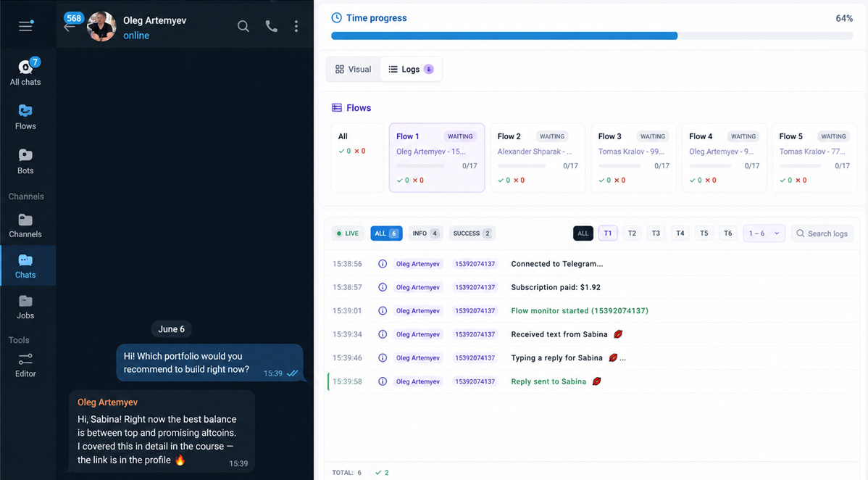Click 'Connected to Telegram...' log message
The height and width of the screenshot is (480, 868).
pyautogui.click(x=557, y=264)
